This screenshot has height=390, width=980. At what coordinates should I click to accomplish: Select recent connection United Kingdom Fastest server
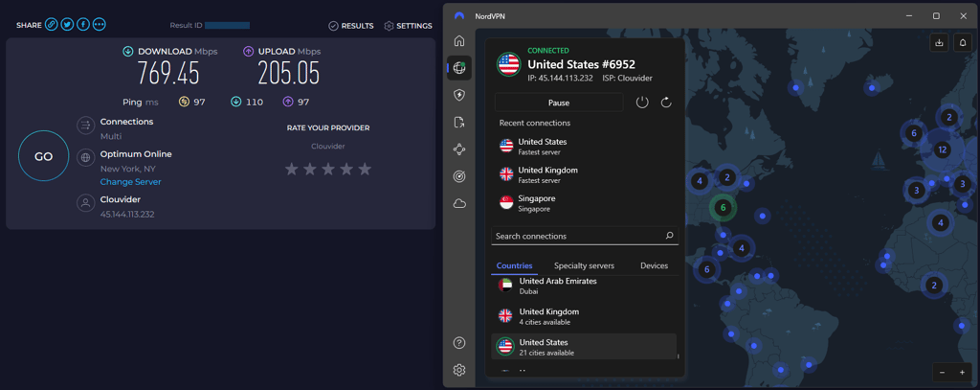click(585, 174)
